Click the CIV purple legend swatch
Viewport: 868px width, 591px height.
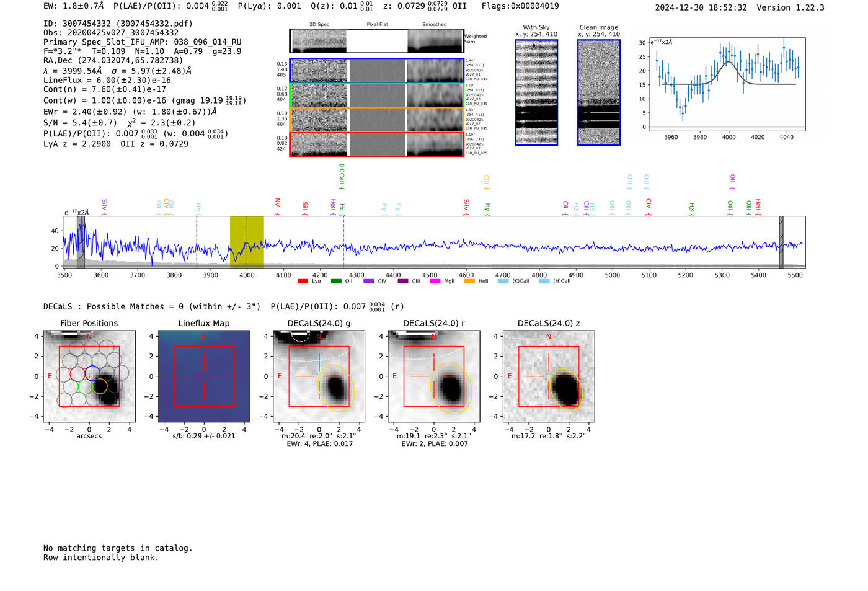369,281
